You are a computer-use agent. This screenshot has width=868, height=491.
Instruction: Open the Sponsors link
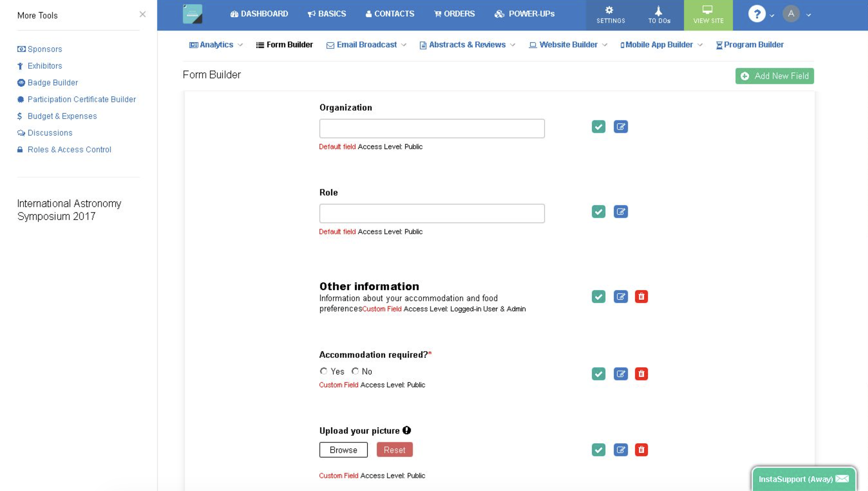(x=40, y=49)
